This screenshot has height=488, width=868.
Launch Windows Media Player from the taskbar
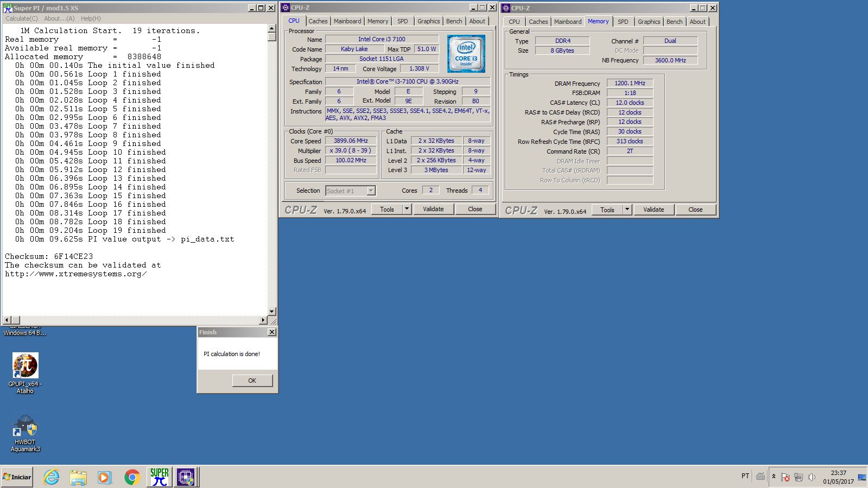click(105, 477)
